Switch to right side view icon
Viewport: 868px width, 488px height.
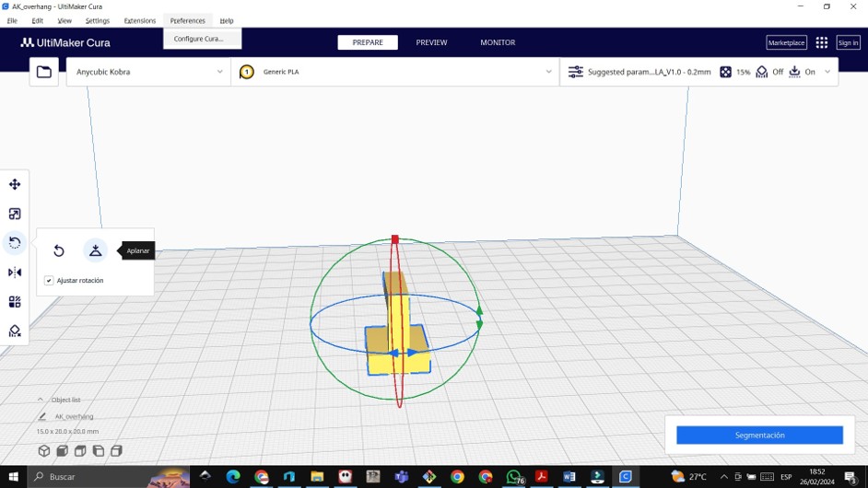click(116, 451)
